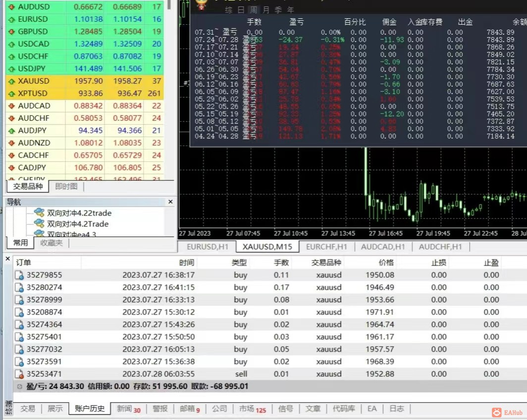Viewport: 527px width, 420px height.
Task: Open the 文章 terminal tab
Action: pos(313,409)
